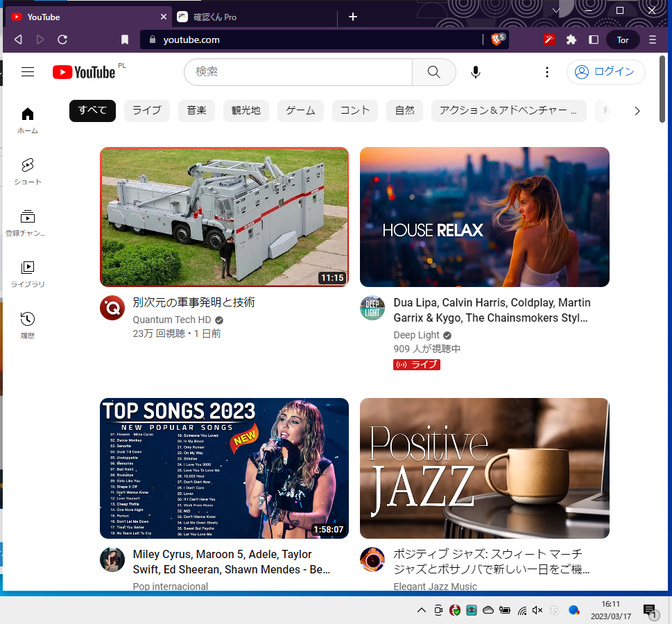Click the page vertical scrollbar

point(662,90)
